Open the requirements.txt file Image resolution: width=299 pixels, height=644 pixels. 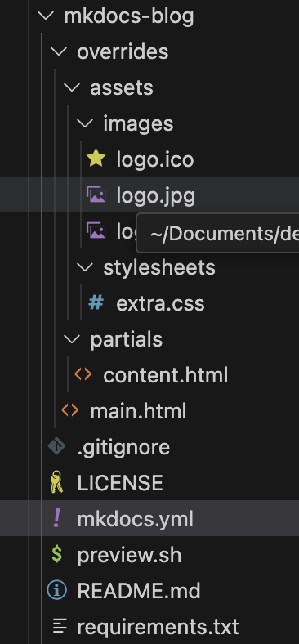[x=158, y=627]
